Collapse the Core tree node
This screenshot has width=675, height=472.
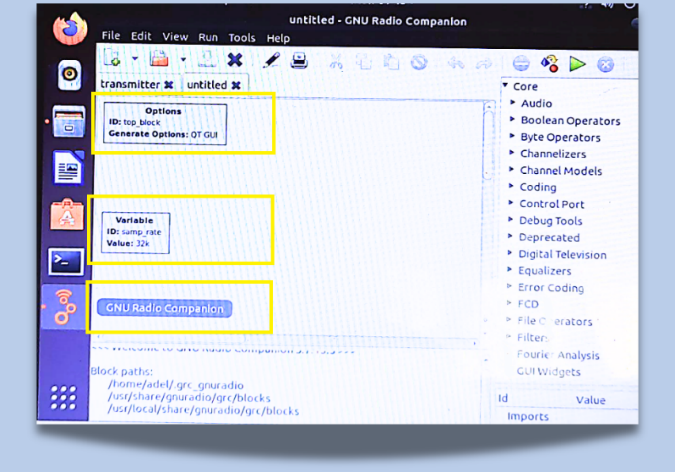coord(505,87)
